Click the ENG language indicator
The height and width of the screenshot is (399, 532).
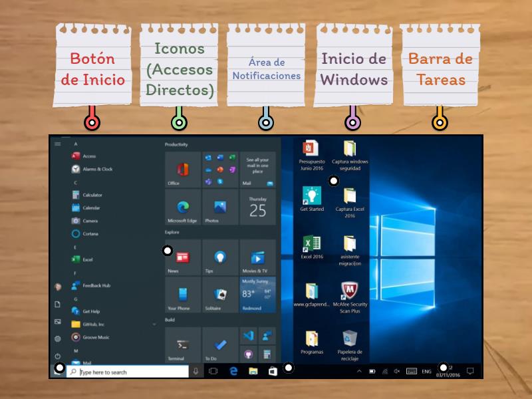tap(426, 372)
